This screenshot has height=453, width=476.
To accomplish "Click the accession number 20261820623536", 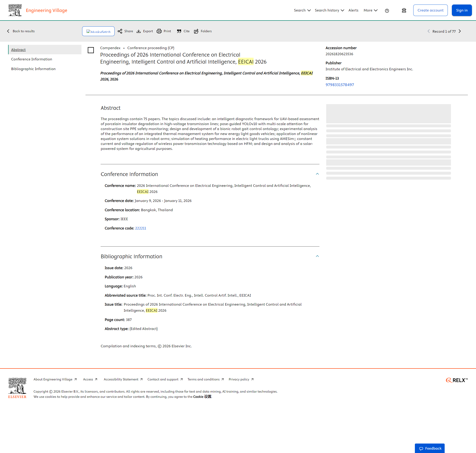I will 339,54.
